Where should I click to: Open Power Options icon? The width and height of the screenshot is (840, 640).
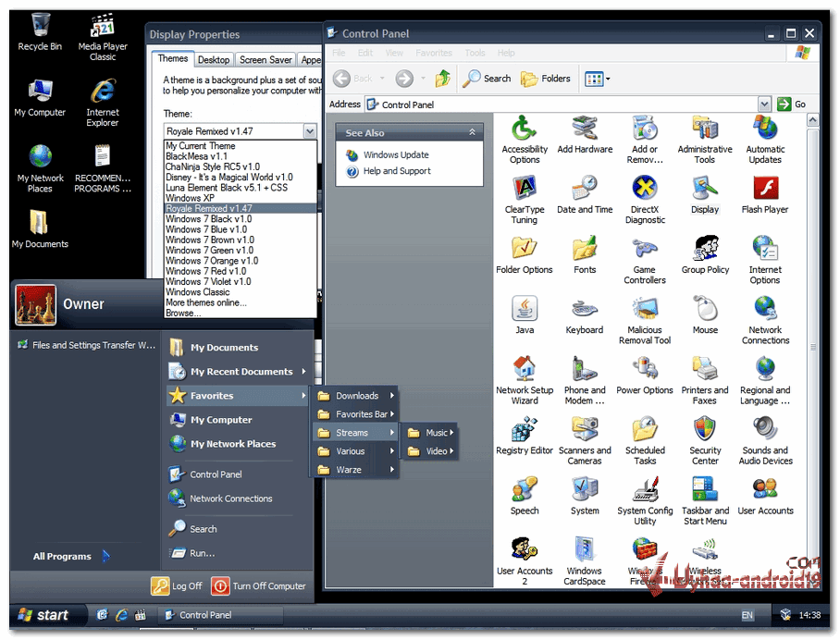[645, 376]
